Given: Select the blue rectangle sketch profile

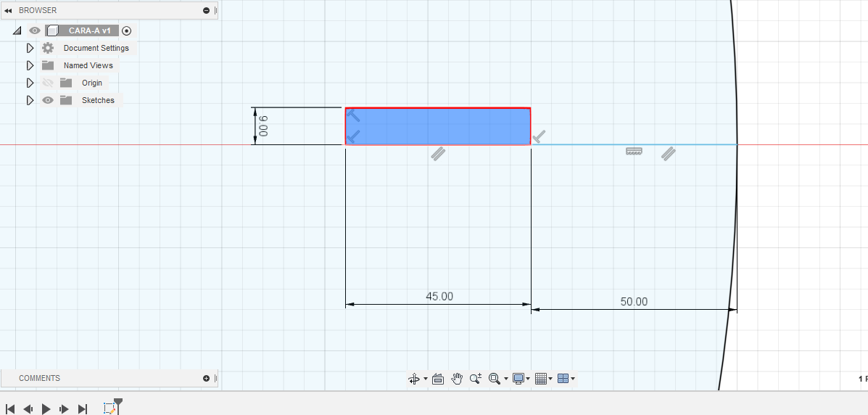Looking at the screenshot, I should pyautogui.click(x=438, y=126).
